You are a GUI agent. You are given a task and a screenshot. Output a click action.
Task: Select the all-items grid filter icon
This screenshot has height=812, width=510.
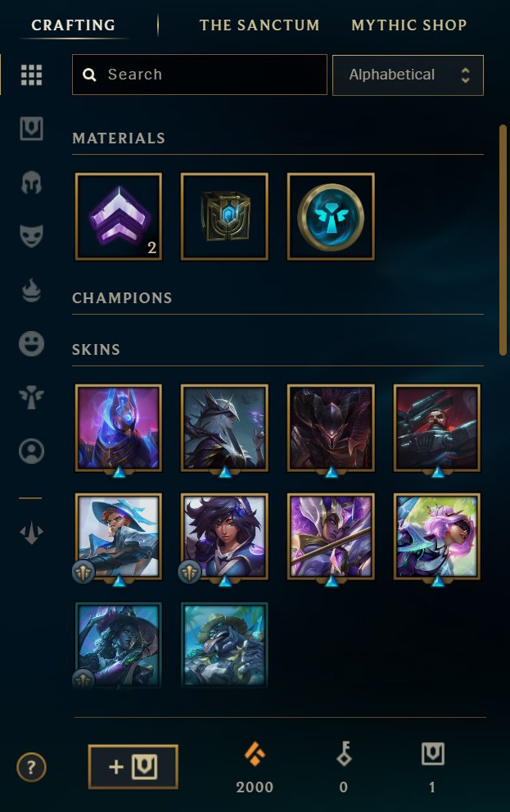tap(32, 75)
